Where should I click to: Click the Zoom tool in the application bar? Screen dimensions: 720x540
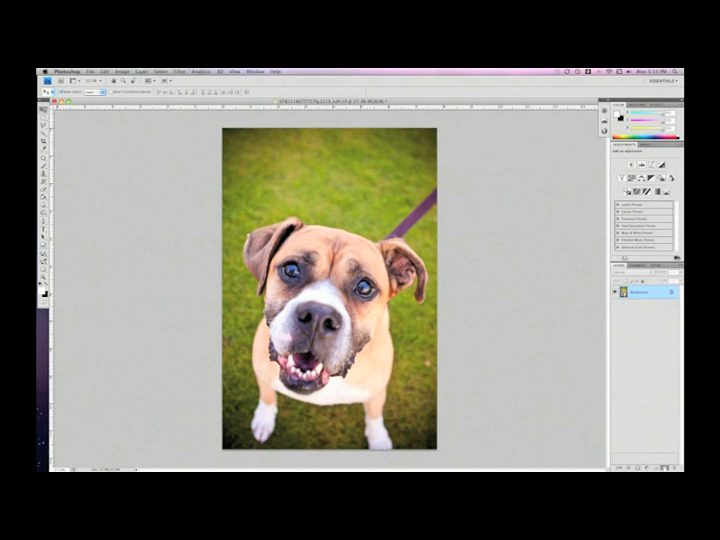(122, 81)
